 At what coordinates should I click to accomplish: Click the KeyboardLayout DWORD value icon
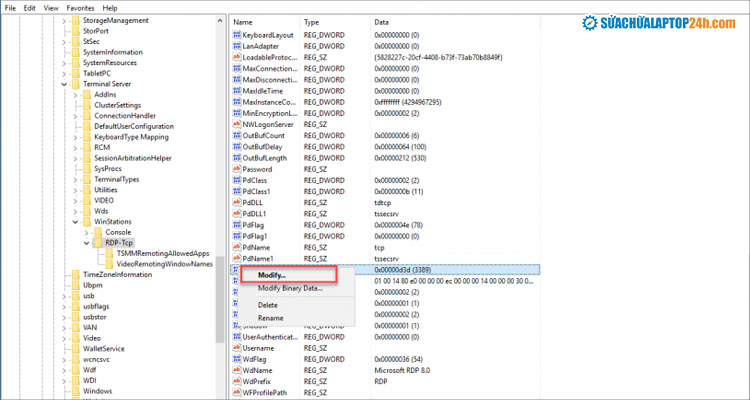click(x=236, y=35)
